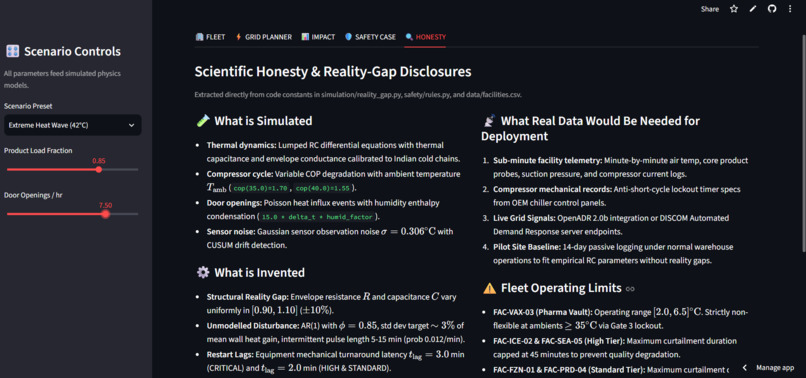Viewport: 806px width, 378px height.
Task: Switch to the GRID PLANNER tab
Action: coord(263,37)
